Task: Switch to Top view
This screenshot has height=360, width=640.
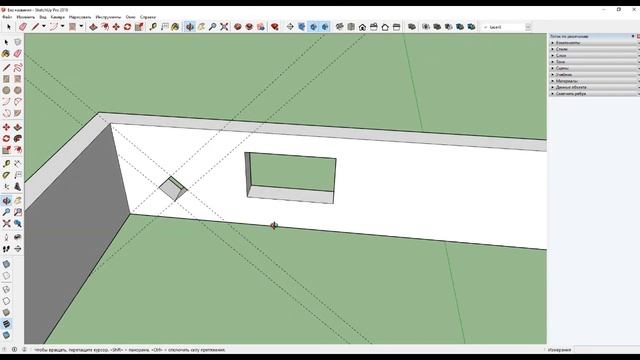Action: [351, 27]
